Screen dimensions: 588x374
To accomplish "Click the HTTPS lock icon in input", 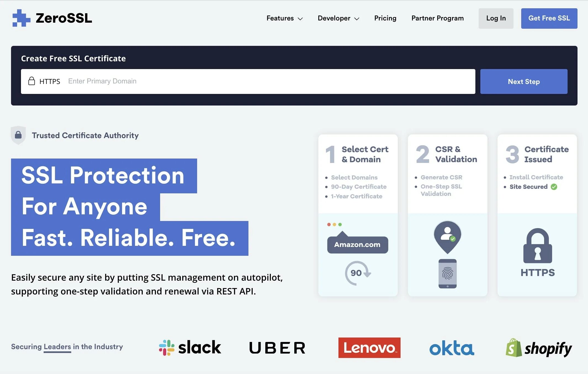I will tap(32, 81).
